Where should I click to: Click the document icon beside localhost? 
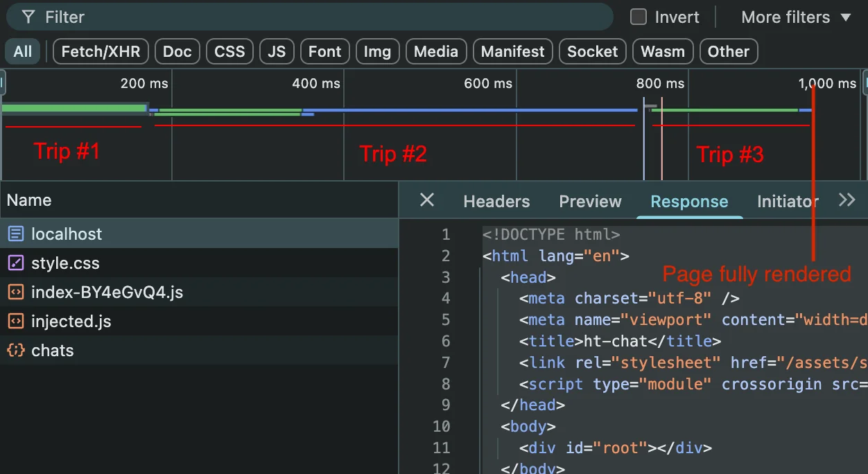pyautogui.click(x=15, y=234)
